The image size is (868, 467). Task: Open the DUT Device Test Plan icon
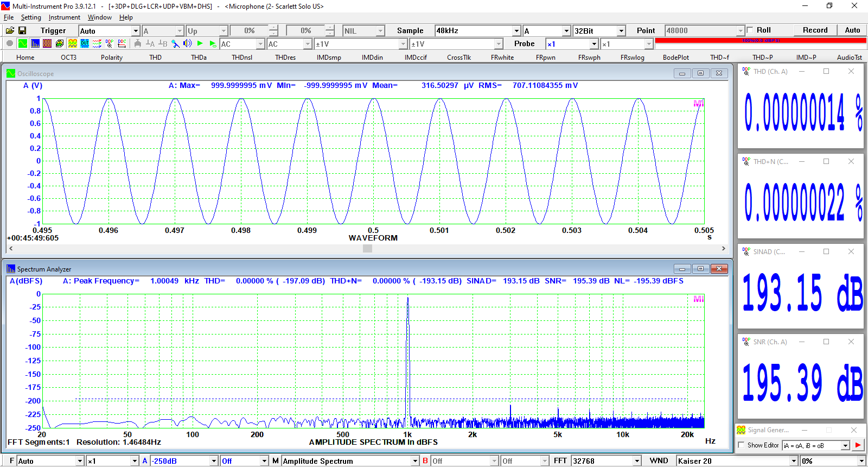85,43
